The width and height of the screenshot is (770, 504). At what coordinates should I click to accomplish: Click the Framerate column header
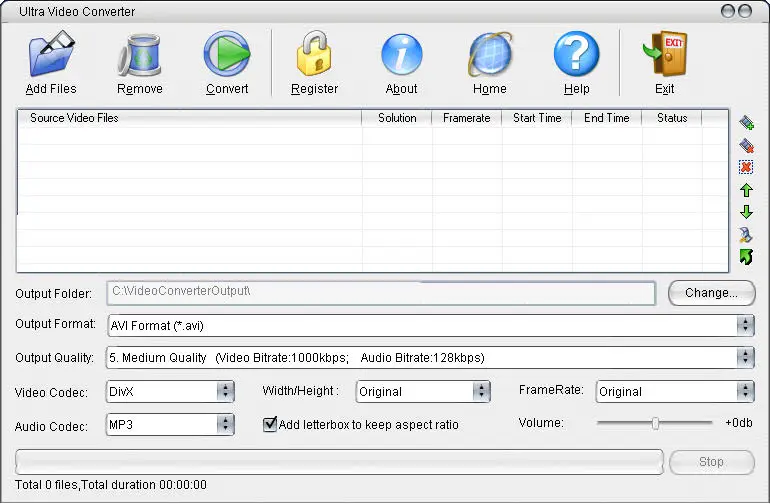point(467,118)
